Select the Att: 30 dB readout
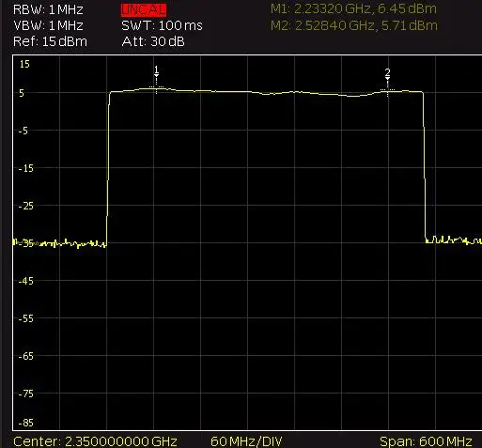 (x=153, y=41)
